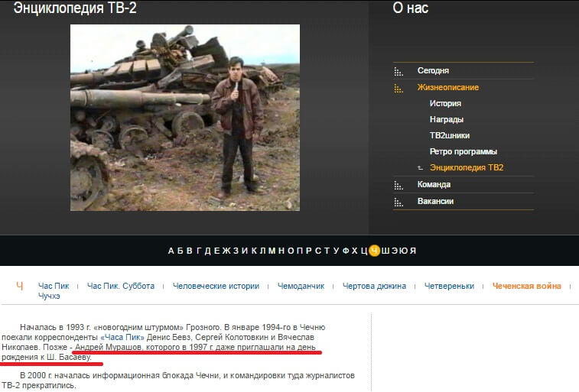
Task: Open the Час Пик. Суббота article
Action: pos(121,286)
